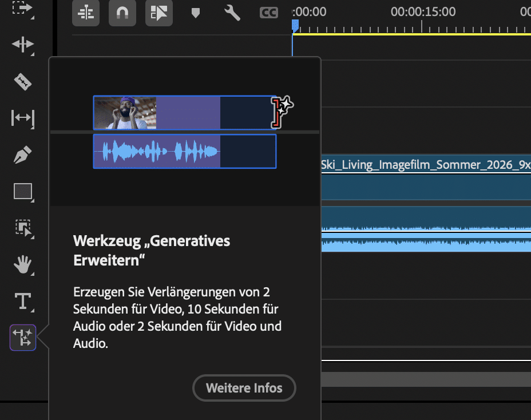The height and width of the screenshot is (420, 531).
Task: Select the Ski_Living_Imagefilm_Sommer_2026 video clip
Action: pos(426,177)
